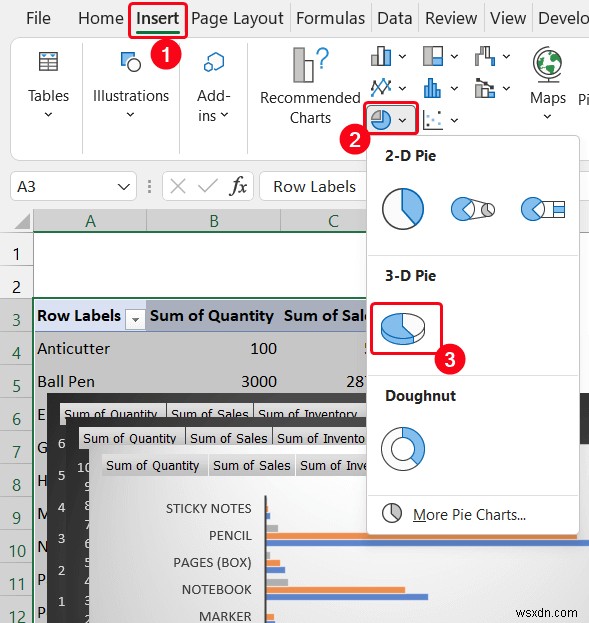
Task: Select the Anticutter cell
Action: (x=90, y=348)
